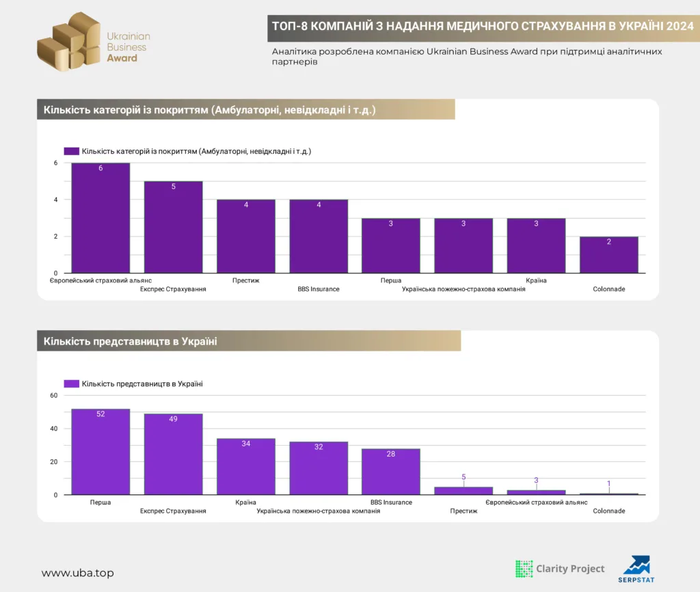Click the bar with value 6 in top chart
Viewport: 700px width, 592px height.
pos(100,218)
